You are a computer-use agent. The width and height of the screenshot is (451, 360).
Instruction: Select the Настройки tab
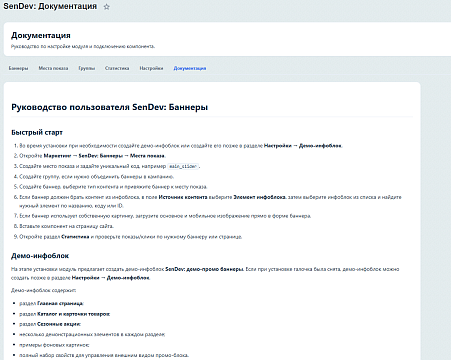151,68
